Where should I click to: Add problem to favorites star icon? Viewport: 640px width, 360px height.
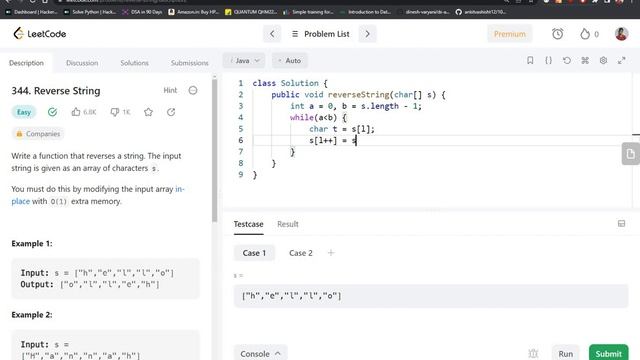[x=148, y=112]
